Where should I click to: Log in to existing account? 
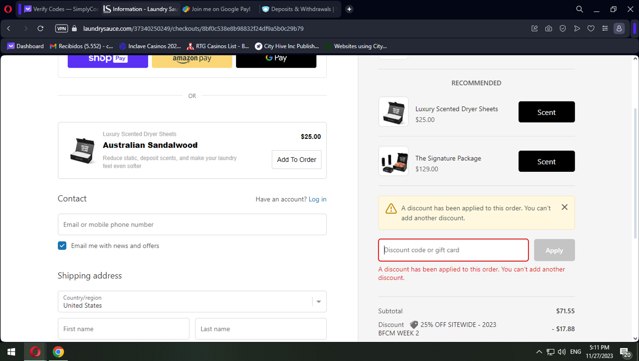[x=317, y=199]
